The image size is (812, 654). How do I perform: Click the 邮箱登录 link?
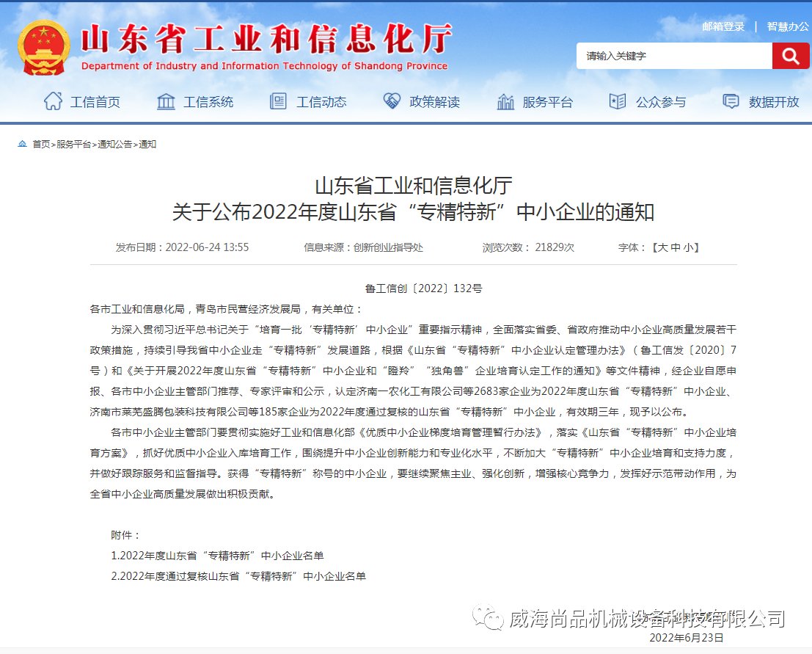[723, 26]
